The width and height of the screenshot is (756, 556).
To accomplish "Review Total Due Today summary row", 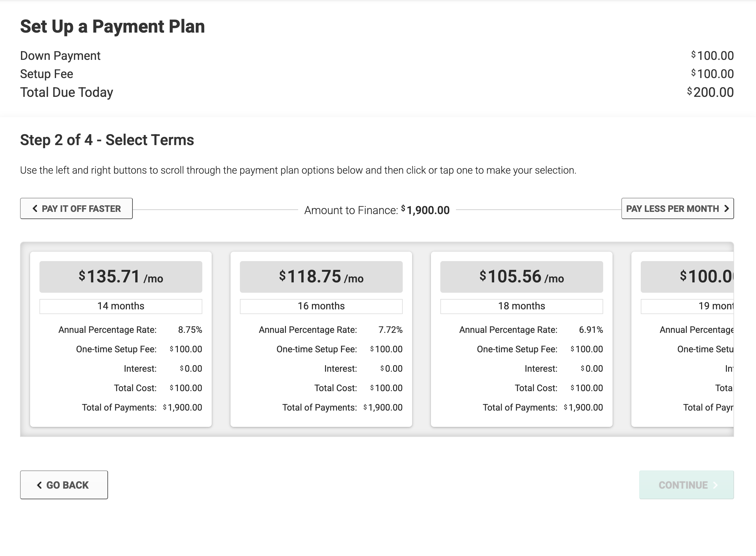I will point(377,92).
